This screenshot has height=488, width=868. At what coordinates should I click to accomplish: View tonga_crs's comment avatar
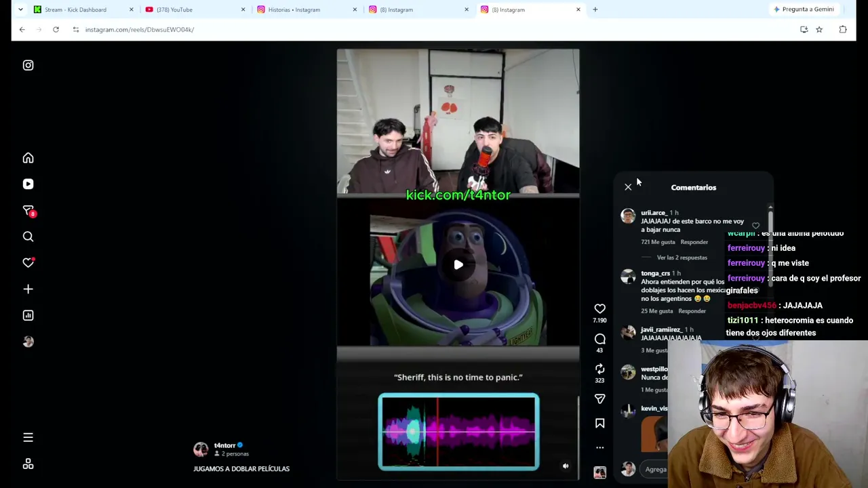pos(628,277)
